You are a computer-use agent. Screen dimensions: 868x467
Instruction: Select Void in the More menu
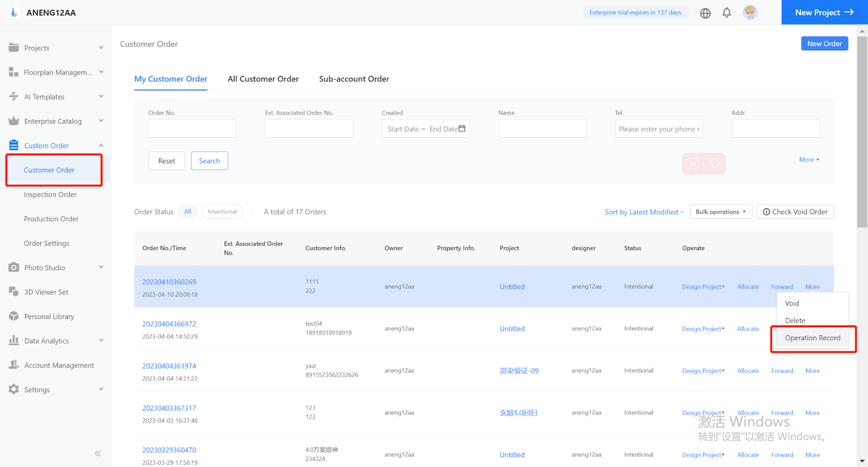point(792,303)
